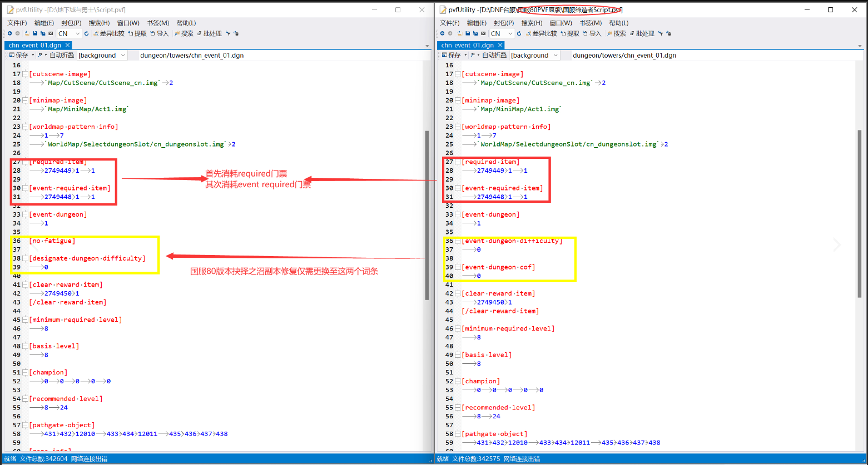Click the single save disk icon in left window toolbar
The height and width of the screenshot is (465, 868).
pos(35,33)
